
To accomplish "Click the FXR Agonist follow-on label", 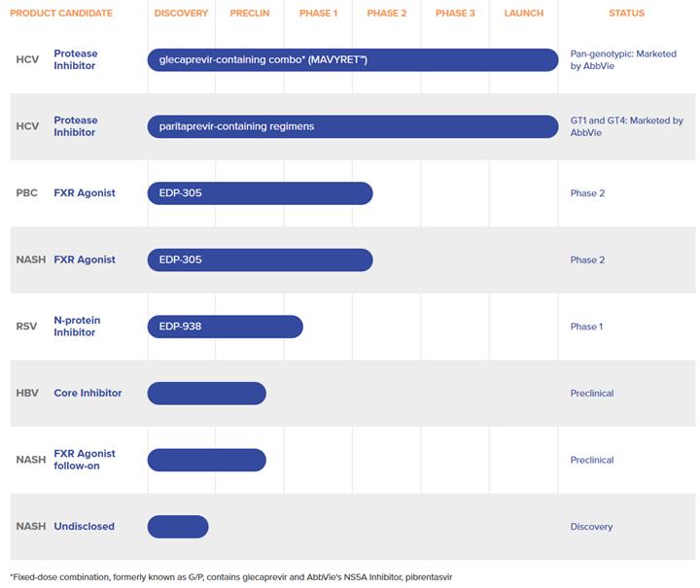I will pyautogui.click(x=85, y=460).
